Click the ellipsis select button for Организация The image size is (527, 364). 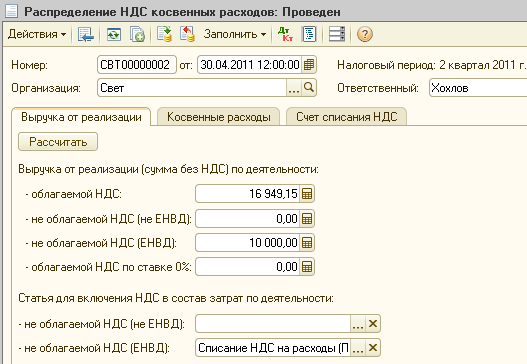pyautogui.click(x=294, y=88)
